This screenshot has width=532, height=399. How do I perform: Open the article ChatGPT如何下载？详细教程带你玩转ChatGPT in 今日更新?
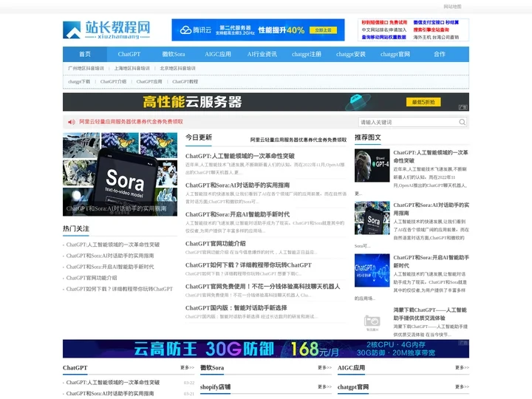click(x=248, y=265)
